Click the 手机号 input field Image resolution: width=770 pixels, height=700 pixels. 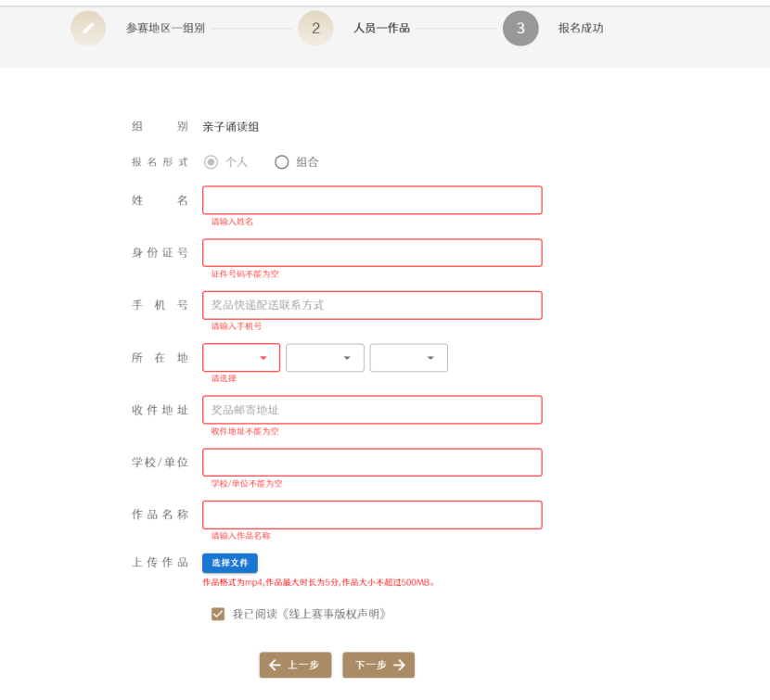pyautogui.click(x=372, y=305)
